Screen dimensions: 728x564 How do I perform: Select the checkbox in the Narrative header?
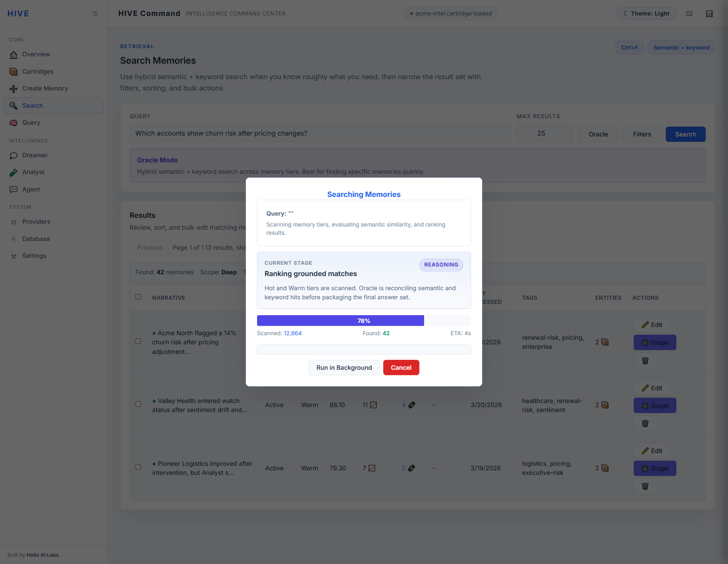tap(138, 297)
